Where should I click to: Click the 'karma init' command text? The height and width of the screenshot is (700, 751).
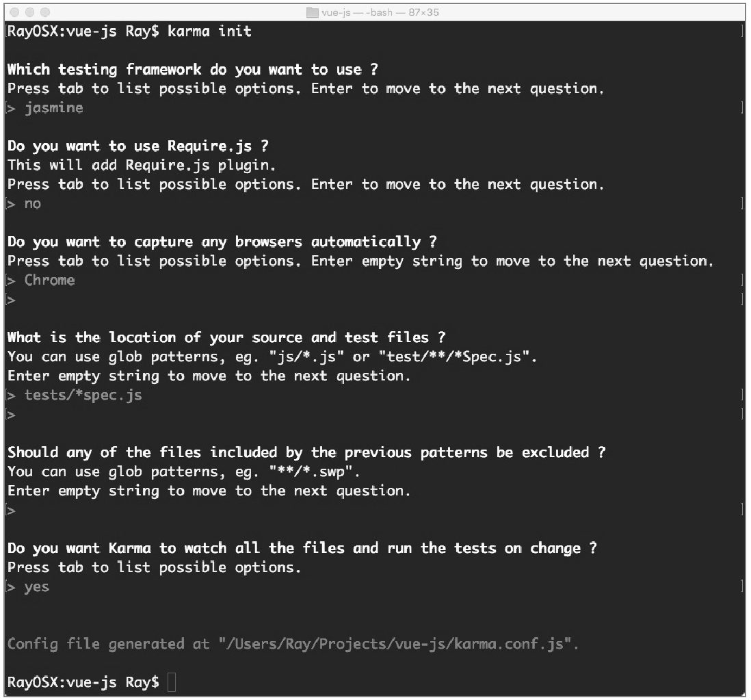(x=209, y=31)
